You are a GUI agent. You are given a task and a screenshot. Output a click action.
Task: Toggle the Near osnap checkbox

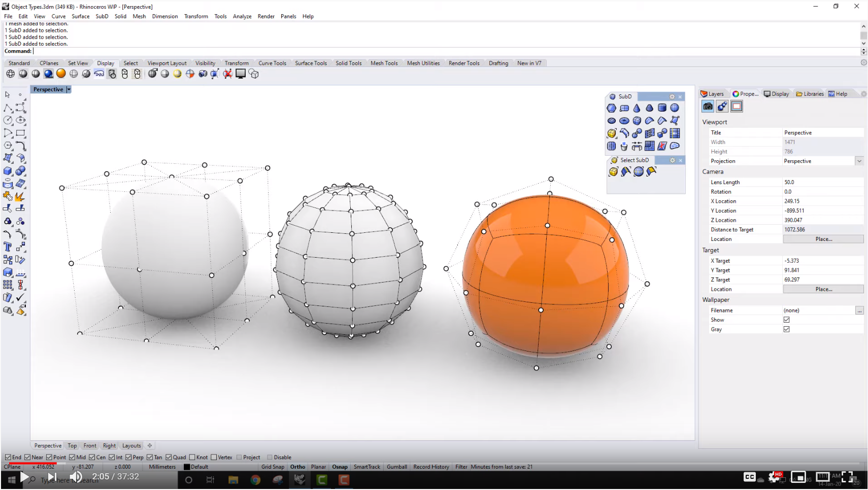(x=27, y=457)
